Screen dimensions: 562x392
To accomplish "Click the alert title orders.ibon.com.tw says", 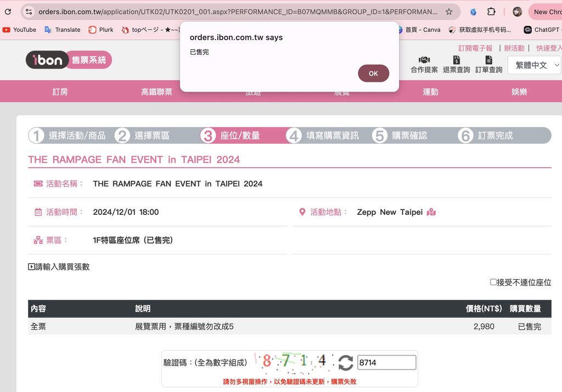I will point(236,37).
